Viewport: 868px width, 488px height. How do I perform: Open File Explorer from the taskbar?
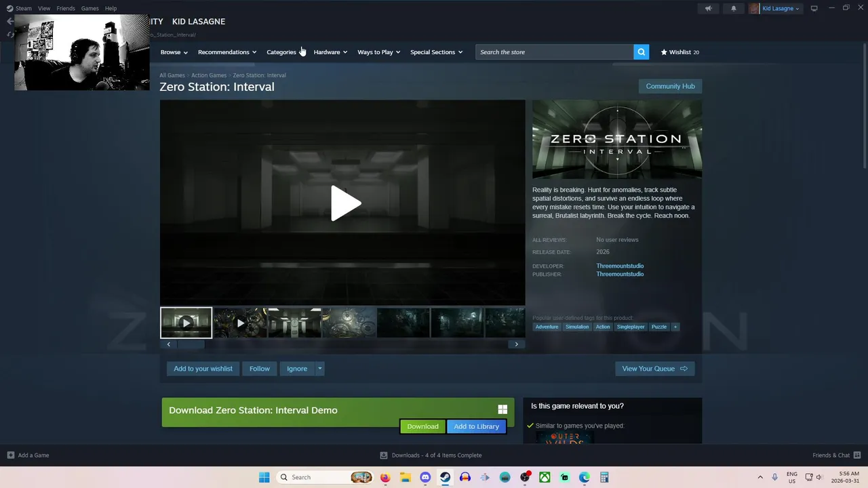pyautogui.click(x=405, y=477)
